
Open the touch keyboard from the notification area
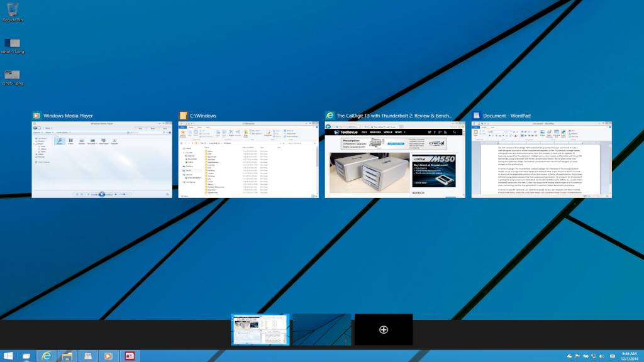(611, 356)
